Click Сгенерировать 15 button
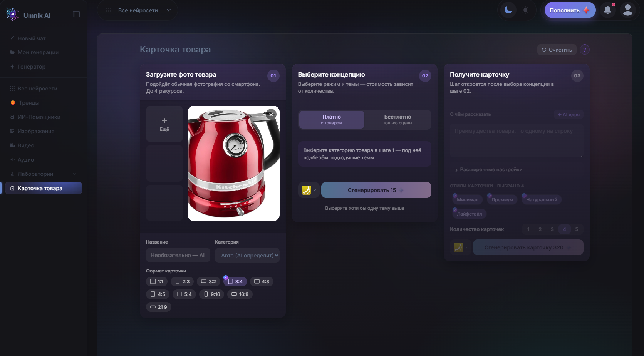This screenshot has height=356, width=644. (x=376, y=190)
